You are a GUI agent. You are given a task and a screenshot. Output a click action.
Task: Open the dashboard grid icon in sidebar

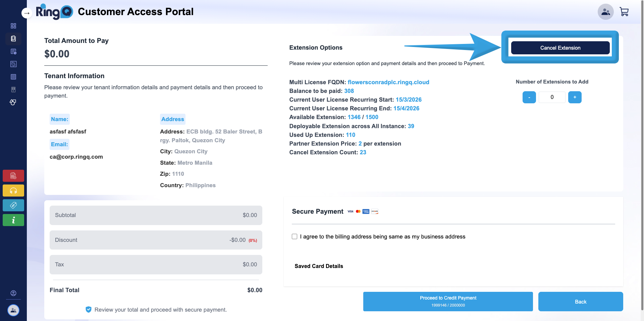click(13, 25)
